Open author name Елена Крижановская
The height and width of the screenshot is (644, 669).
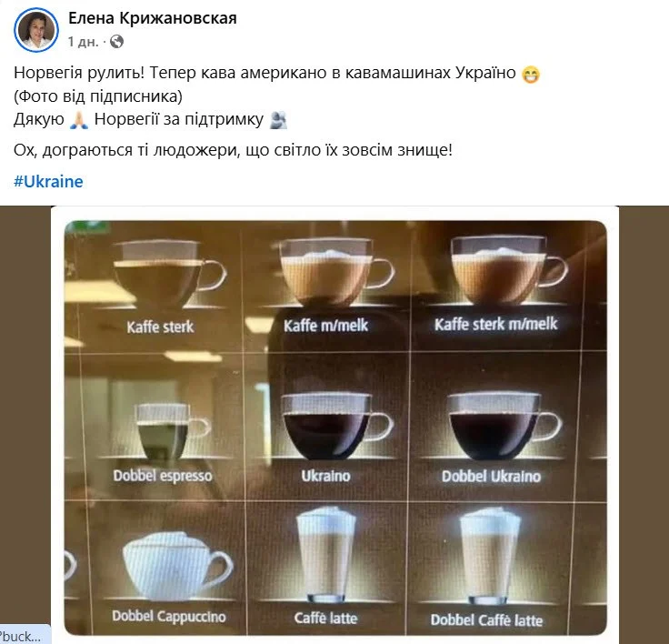pos(153,18)
